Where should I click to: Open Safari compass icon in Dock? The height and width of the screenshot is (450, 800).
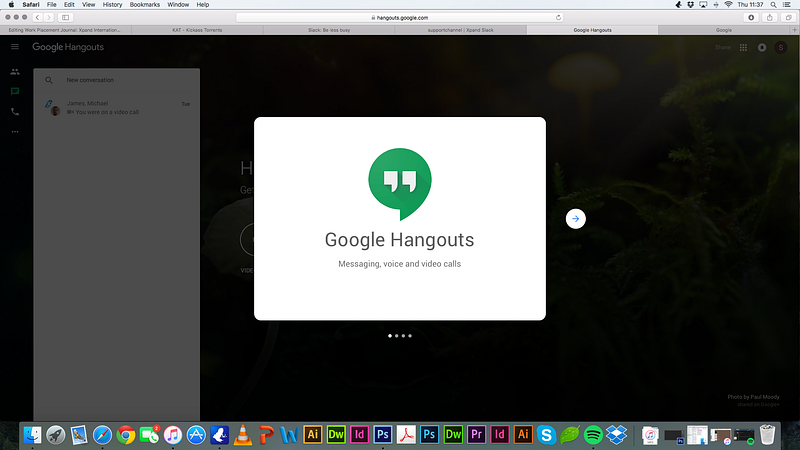102,435
